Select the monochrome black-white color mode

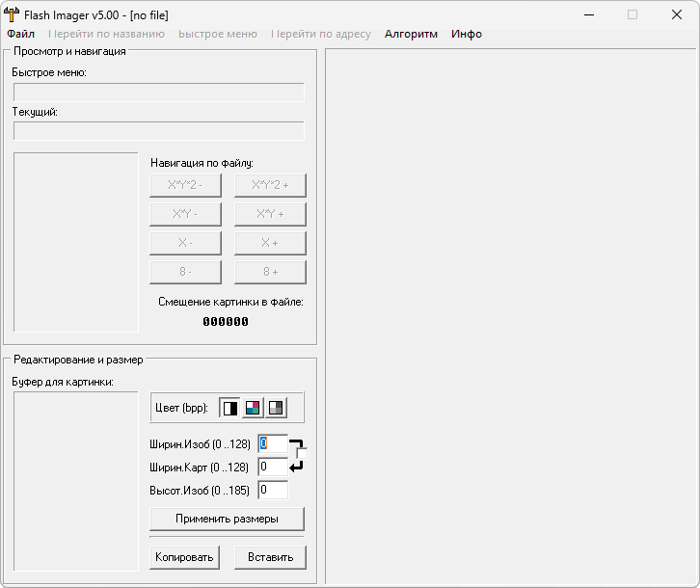pos(229,408)
